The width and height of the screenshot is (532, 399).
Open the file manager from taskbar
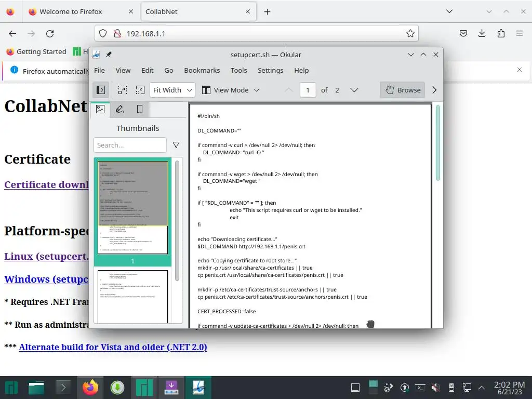36,388
